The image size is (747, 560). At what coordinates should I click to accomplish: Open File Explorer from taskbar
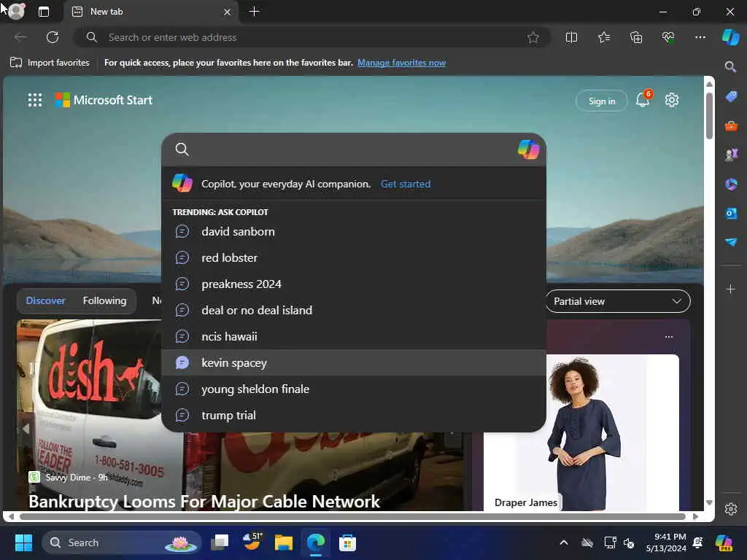point(284,542)
